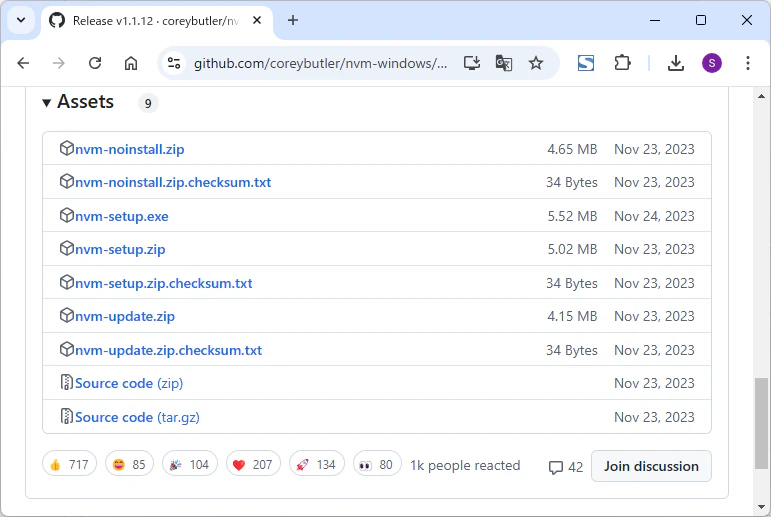Click the 4.15 MB size text
This screenshot has height=517, width=771.
[x=572, y=316]
